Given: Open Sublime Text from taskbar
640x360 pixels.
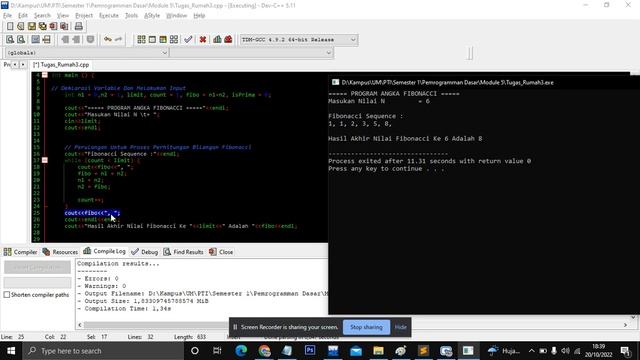Looking at the screenshot, I should 423,351.
